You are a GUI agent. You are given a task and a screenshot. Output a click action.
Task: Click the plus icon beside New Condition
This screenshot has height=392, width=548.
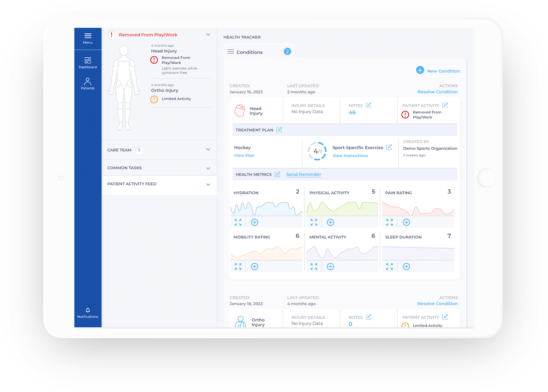click(x=420, y=70)
